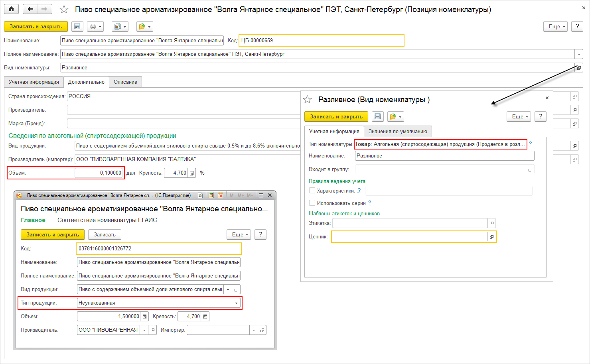
Task: Click the help link beside Использовать серии
Action: tap(370, 203)
